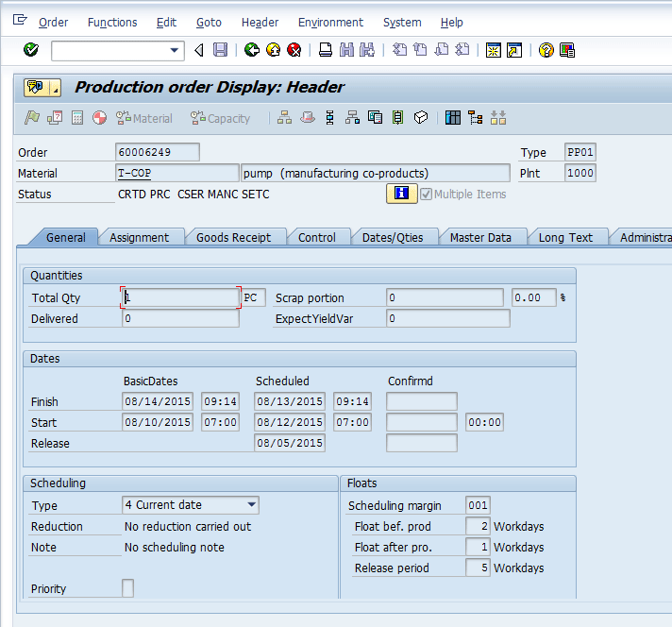Click the Capacity button in application toolbar

(220, 118)
